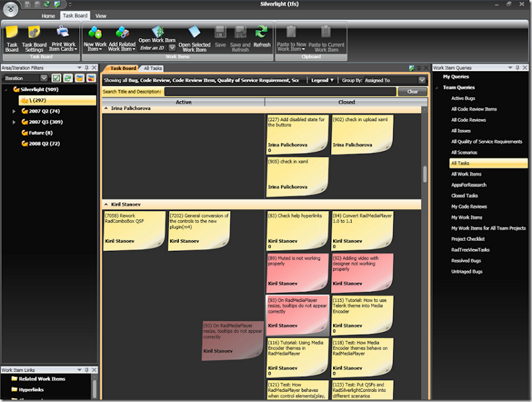The width and height of the screenshot is (532, 402).
Task: Switch to the View ribbon tab
Action: coord(101,16)
